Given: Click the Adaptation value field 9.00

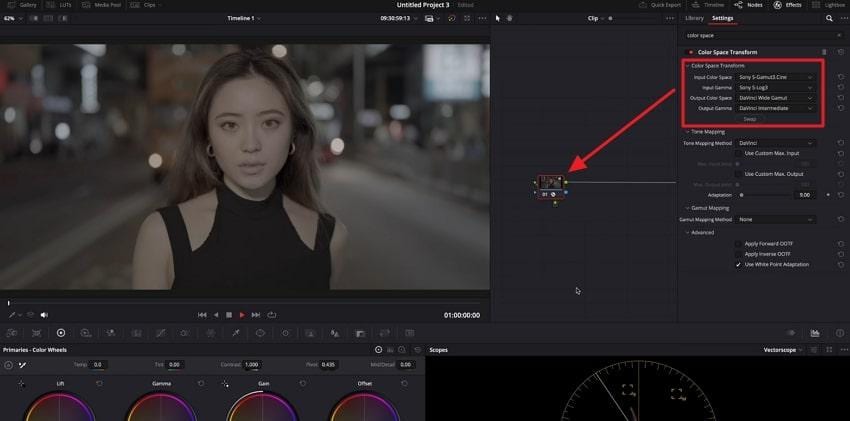Looking at the screenshot, I should (x=804, y=195).
